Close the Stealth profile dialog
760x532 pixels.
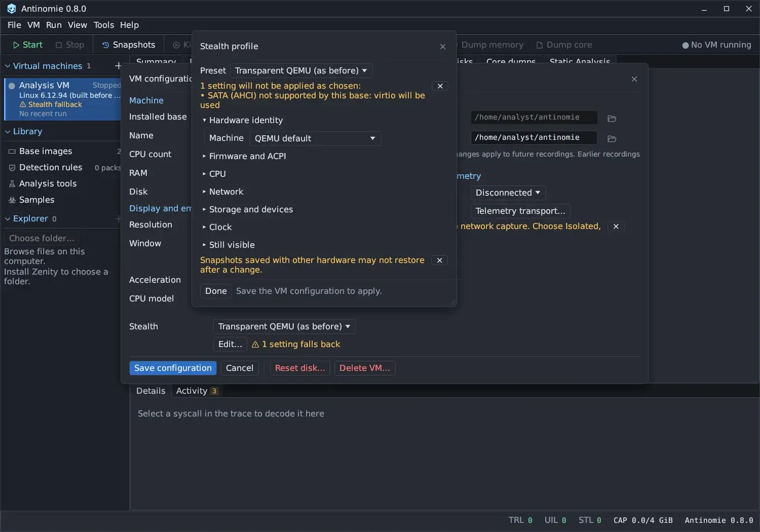442,47
